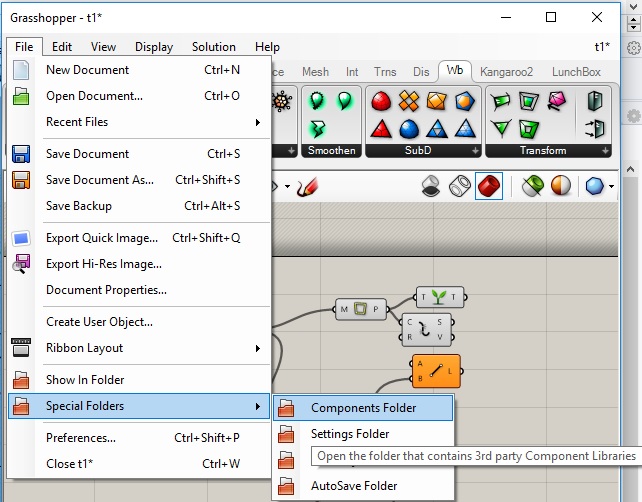The width and height of the screenshot is (642, 502).
Task: Select the mesh M-P component on canvas
Action: (x=360, y=309)
